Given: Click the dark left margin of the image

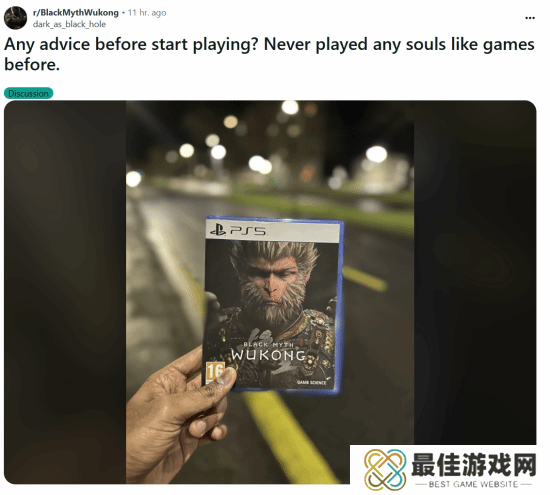Looking at the screenshot, I should tap(65, 291).
